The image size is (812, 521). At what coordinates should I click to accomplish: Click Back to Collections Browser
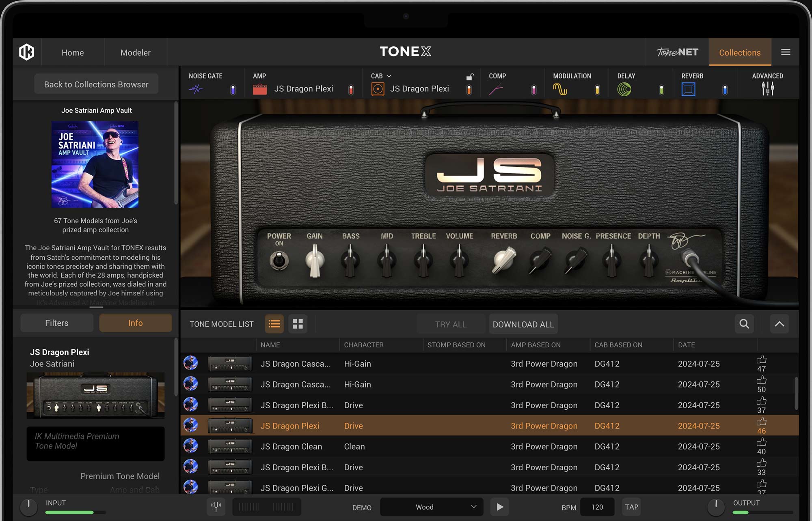tap(96, 84)
